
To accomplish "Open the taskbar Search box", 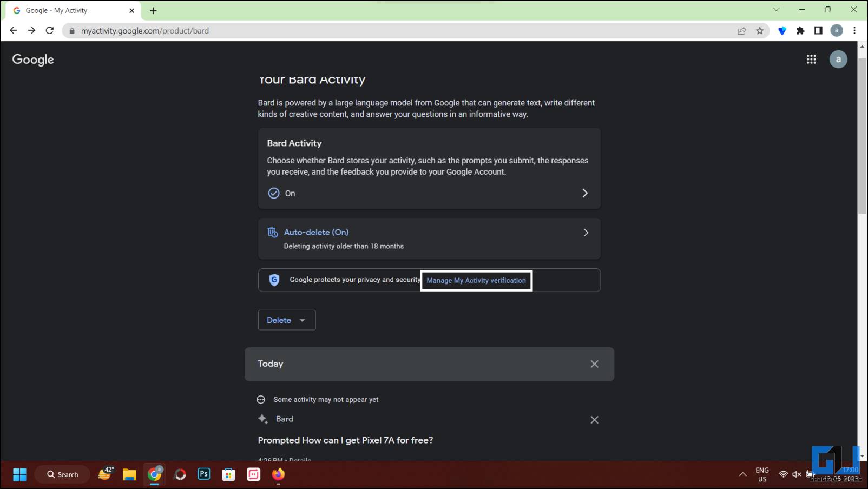I will coord(62,474).
